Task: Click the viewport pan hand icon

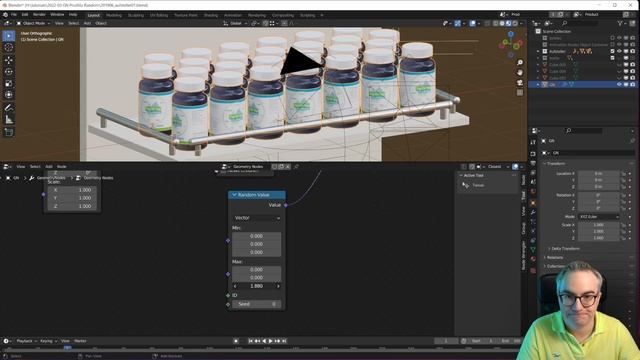Action: tap(520, 72)
